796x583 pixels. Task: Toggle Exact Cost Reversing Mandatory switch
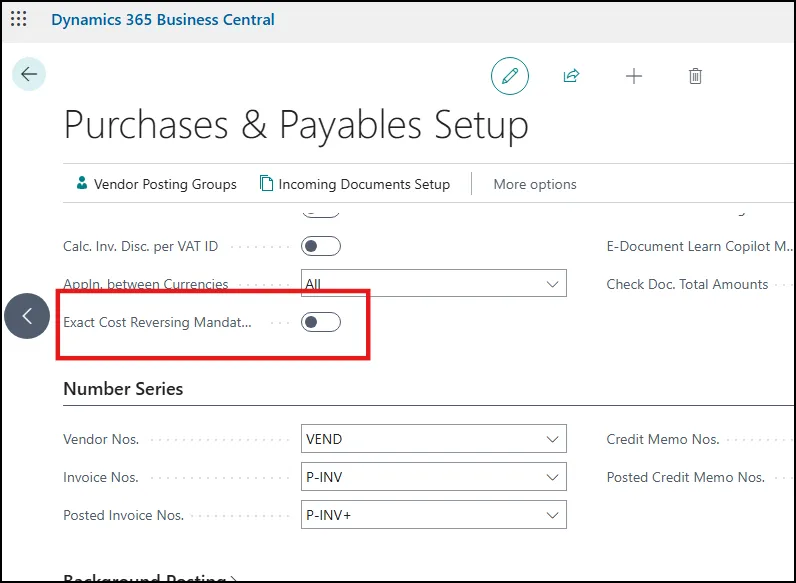tap(321, 322)
